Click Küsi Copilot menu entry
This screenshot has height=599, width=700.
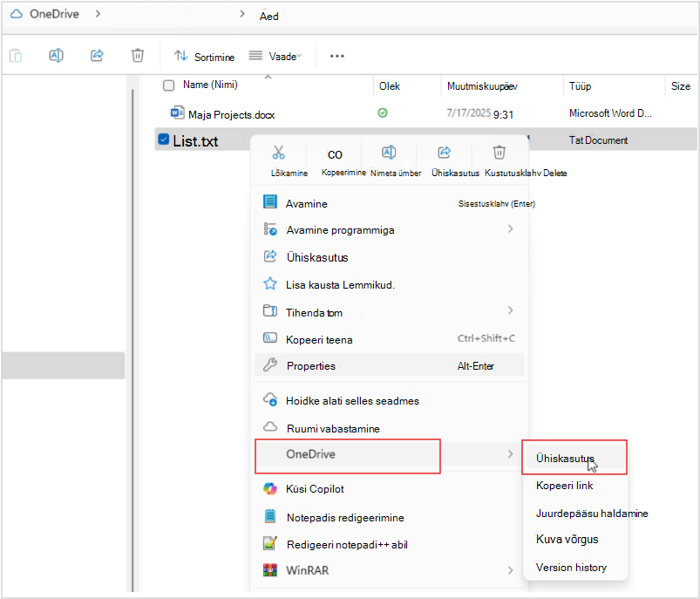click(x=389, y=488)
